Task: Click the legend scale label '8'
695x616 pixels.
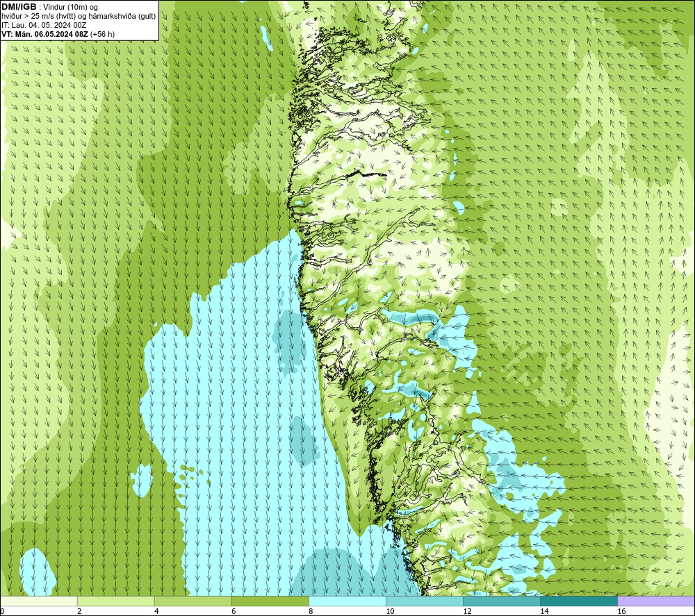Action: point(311,611)
